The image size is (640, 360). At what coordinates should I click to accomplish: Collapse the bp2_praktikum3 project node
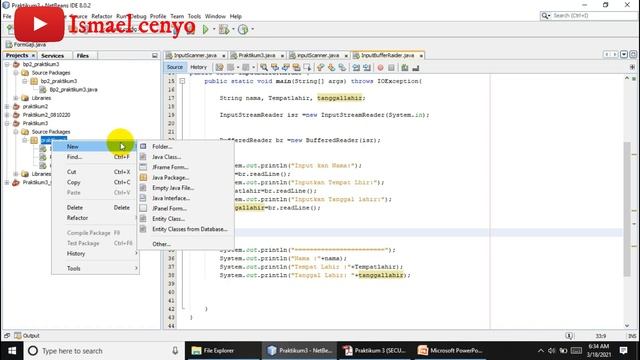pos(7,64)
